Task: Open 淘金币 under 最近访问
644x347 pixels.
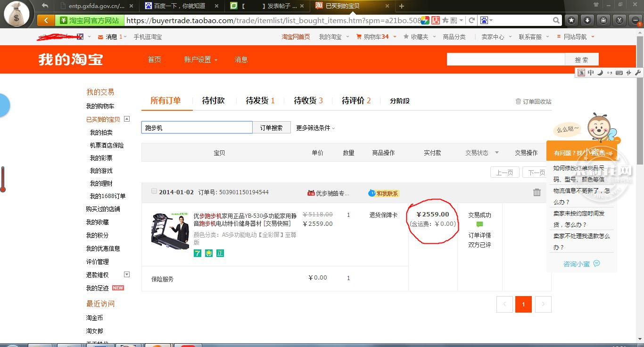Action: [94, 318]
